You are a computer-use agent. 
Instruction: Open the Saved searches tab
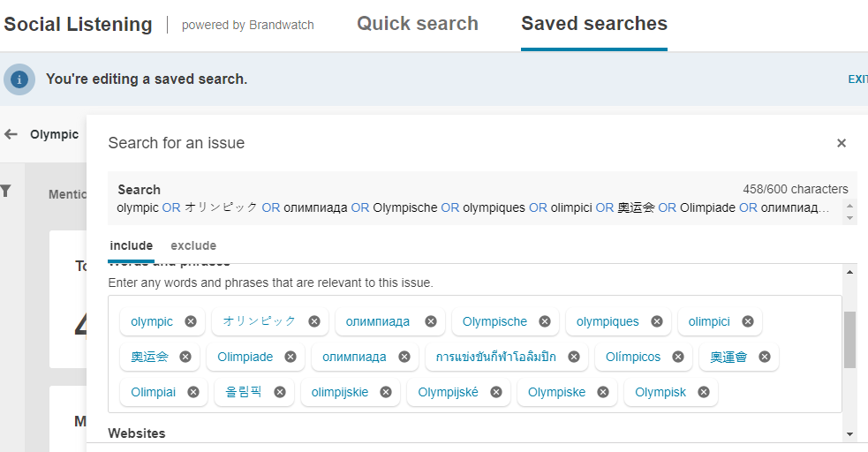coord(594,24)
